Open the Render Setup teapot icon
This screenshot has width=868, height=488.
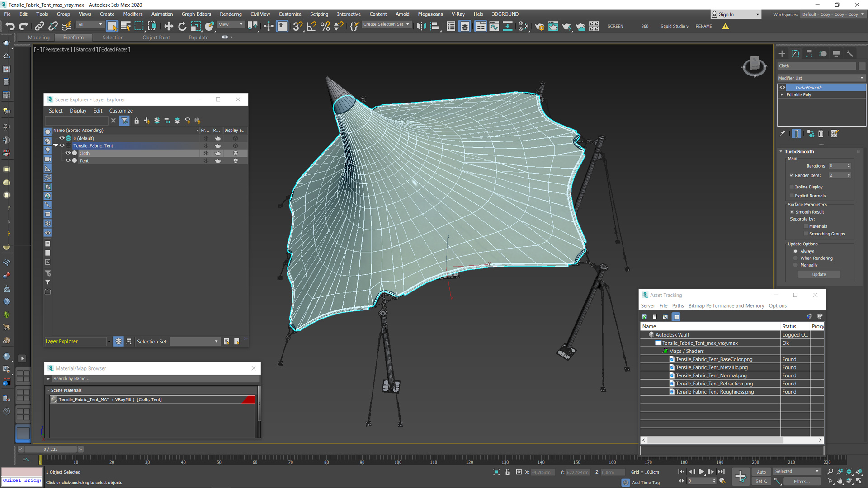[540, 26]
